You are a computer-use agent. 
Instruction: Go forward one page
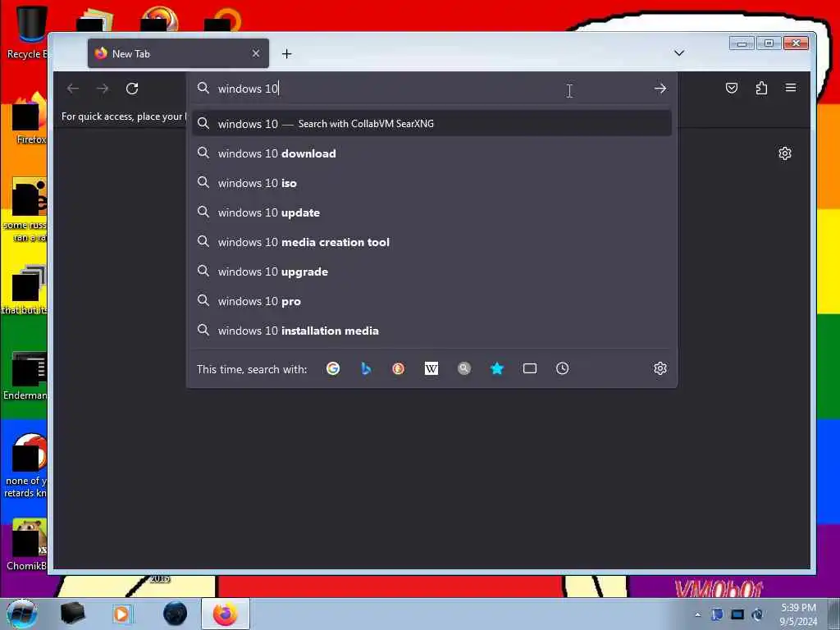pos(103,89)
